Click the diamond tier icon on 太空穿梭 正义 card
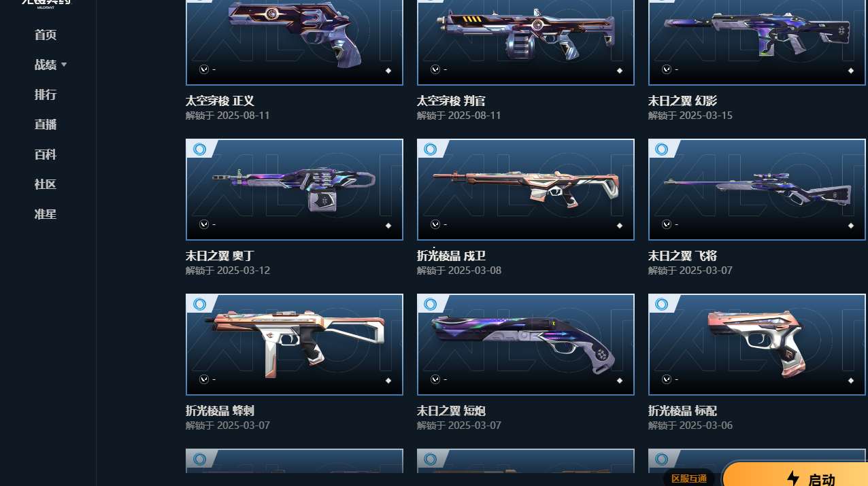The height and width of the screenshot is (486, 868). coord(388,70)
